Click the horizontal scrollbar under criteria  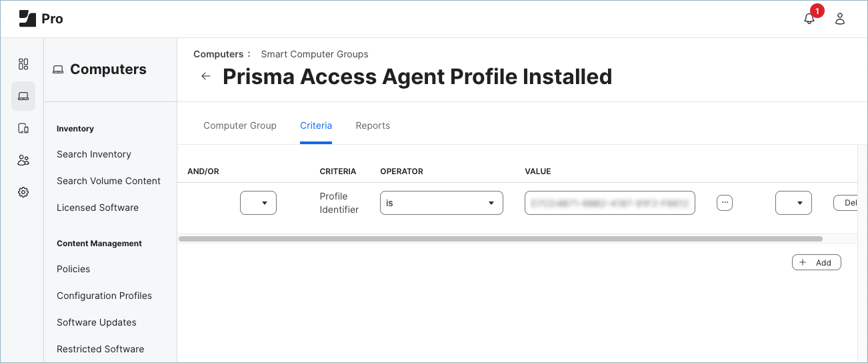500,238
